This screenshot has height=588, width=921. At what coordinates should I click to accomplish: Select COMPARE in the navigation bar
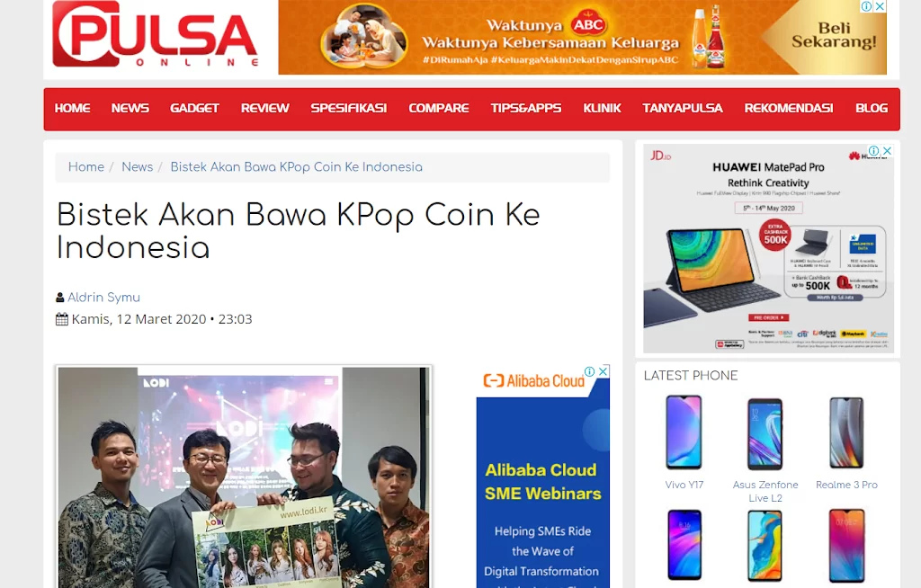click(x=439, y=109)
